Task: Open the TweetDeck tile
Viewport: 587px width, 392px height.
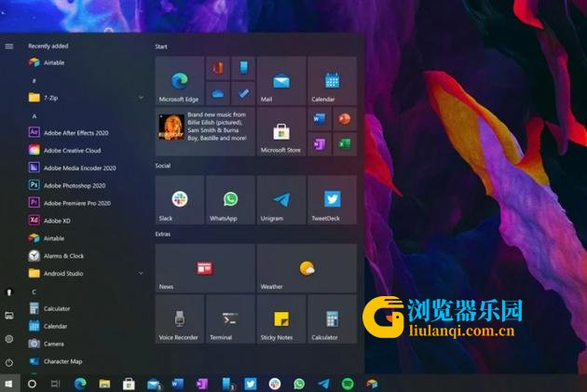Action: click(332, 200)
